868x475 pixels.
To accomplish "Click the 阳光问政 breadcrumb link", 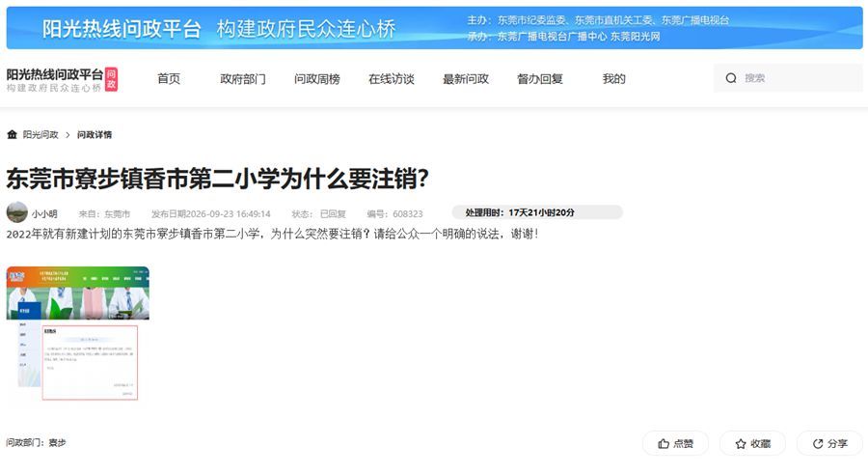I will tap(41, 135).
